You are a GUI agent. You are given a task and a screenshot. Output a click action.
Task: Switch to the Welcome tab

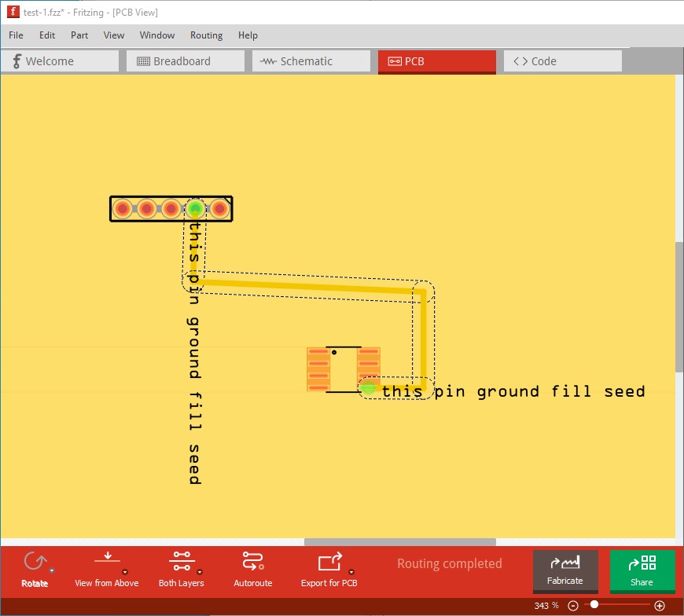60,61
